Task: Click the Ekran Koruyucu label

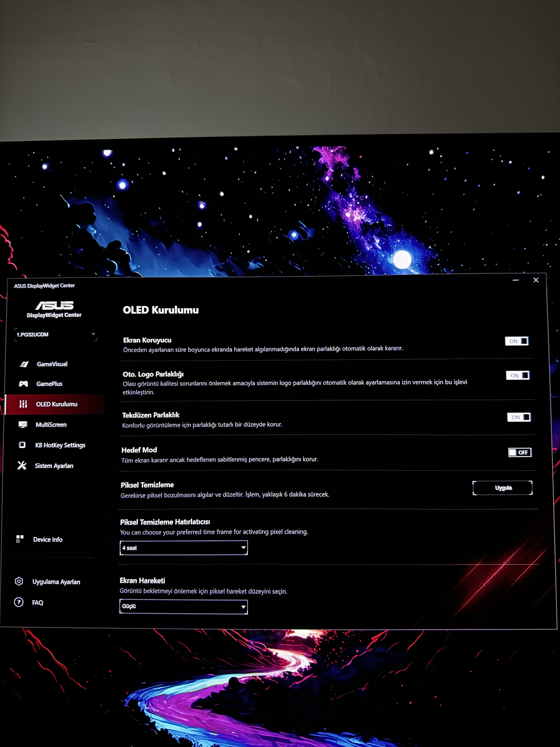Action: coord(147,340)
